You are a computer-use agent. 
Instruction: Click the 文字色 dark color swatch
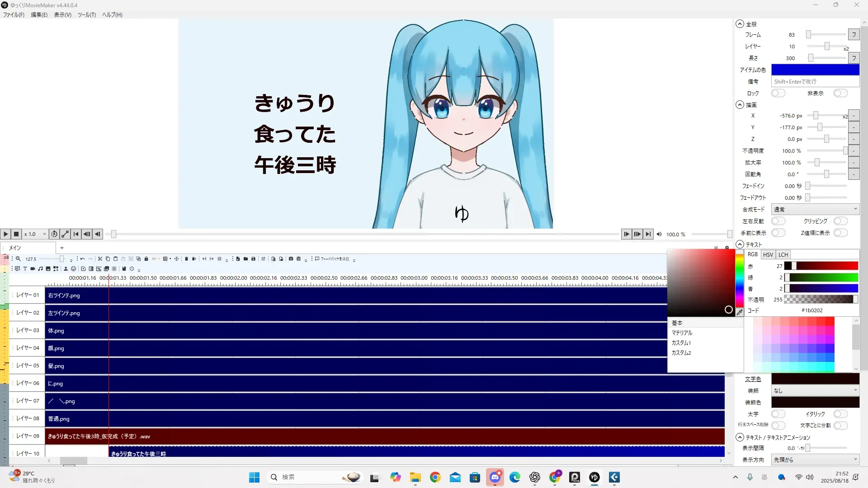point(815,379)
